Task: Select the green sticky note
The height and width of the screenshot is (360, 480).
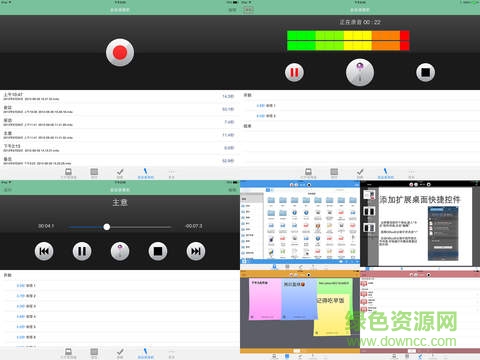Action: pos(334,287)
